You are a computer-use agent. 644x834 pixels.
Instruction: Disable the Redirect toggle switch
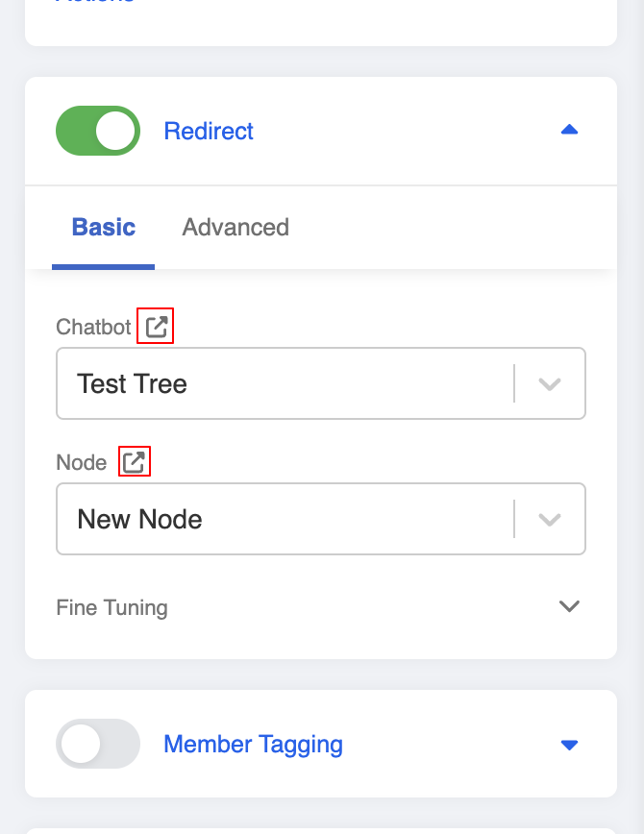[98, 131]
